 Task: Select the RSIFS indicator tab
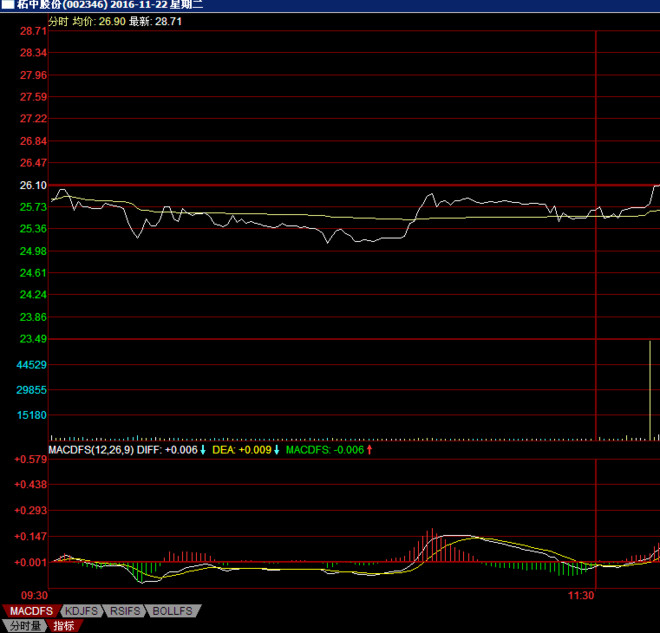125,611
